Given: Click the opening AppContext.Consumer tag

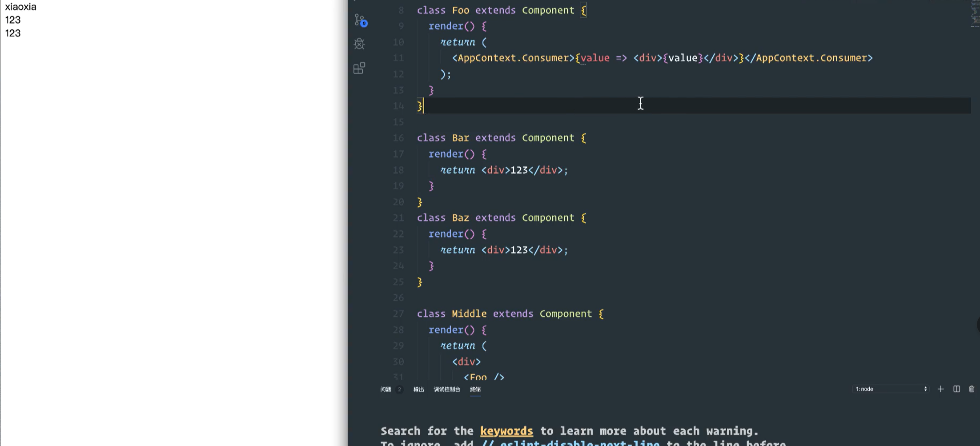Looking at the screenshot, I should pyautogui.click(x=513, y=58).
